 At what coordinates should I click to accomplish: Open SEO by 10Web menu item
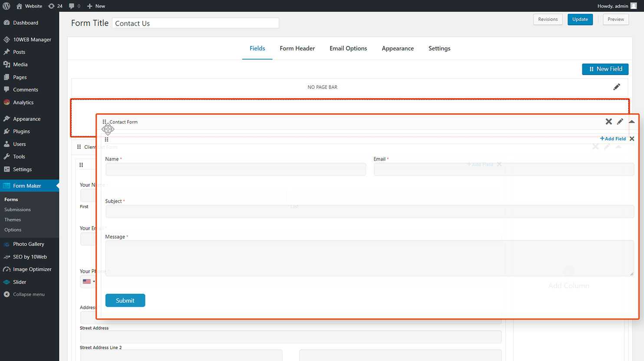(x=30, y=257)
